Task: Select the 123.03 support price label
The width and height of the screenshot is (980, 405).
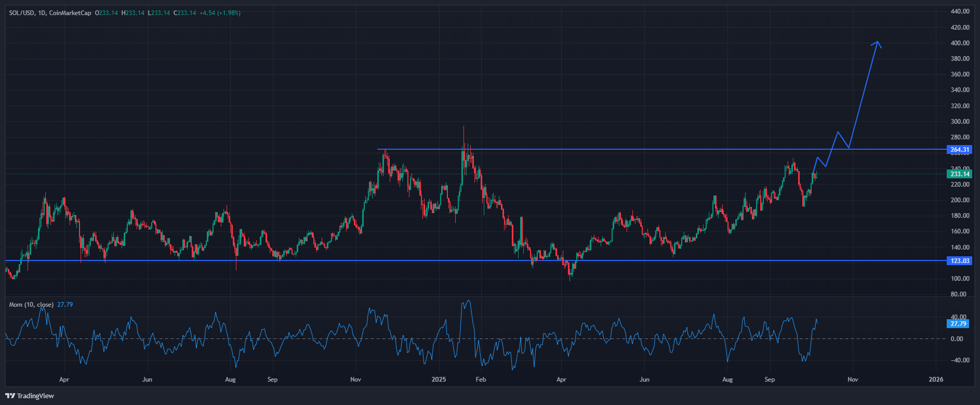Action: tap(959, 261)
